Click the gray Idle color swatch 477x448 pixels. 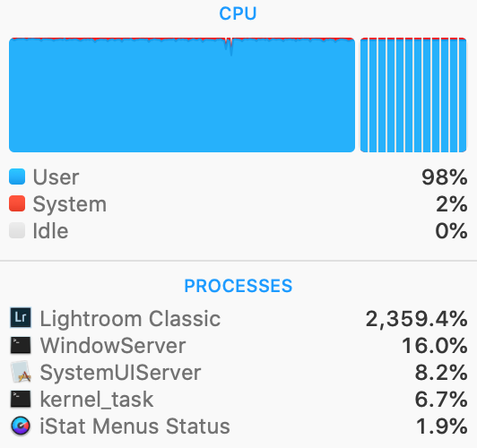[17, 230]
